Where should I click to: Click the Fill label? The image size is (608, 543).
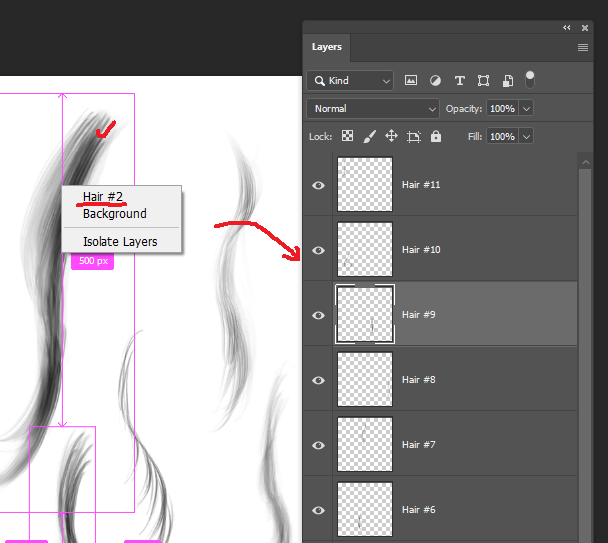point(475,137)
